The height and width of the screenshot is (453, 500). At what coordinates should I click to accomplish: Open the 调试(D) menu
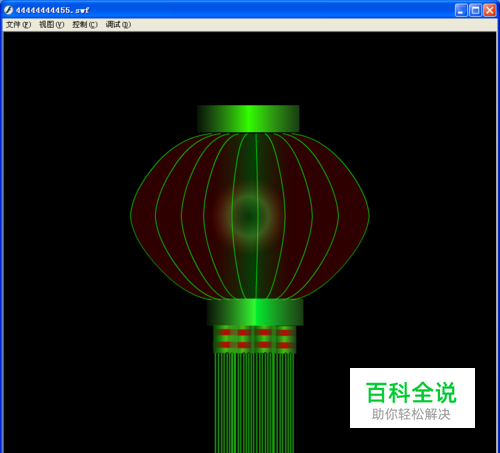pyautogui.click(x=118, y=25)
